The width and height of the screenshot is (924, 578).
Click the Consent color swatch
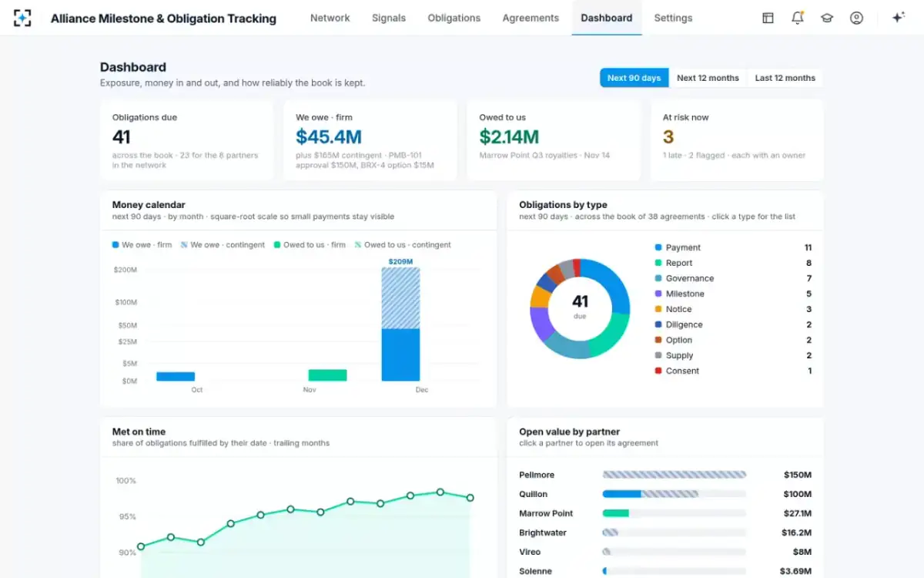tap(658, 371)
